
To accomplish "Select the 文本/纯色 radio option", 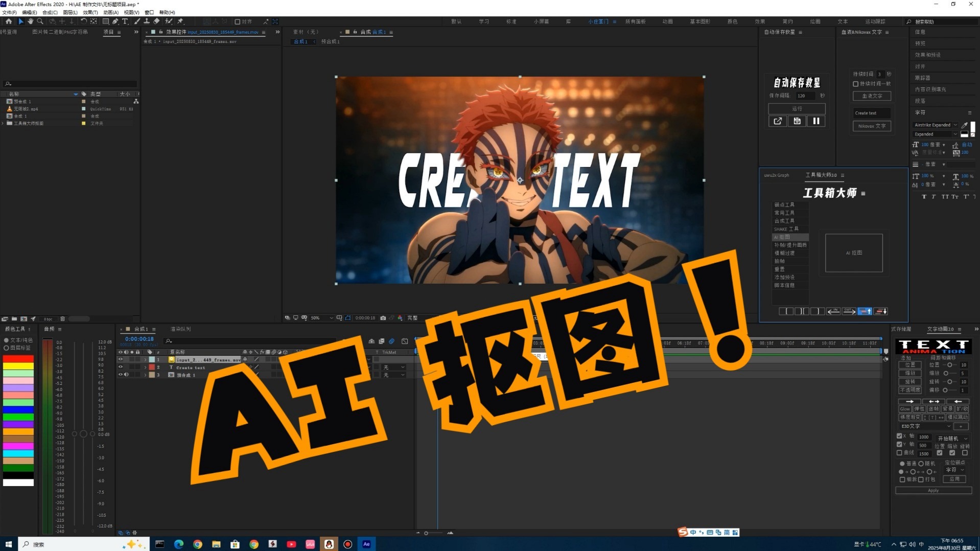I will coord(7,340).
